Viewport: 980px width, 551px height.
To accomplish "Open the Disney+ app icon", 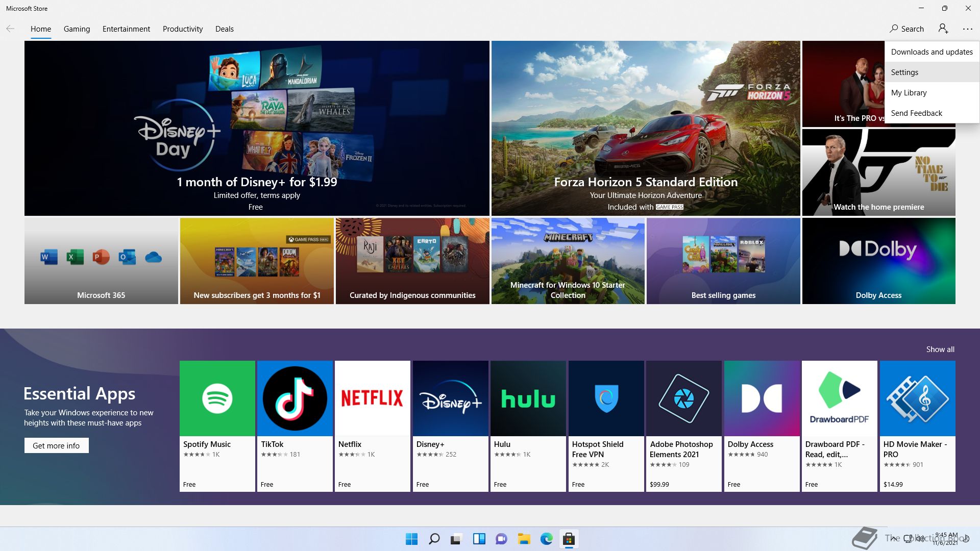I will click(x=451, y=398).
